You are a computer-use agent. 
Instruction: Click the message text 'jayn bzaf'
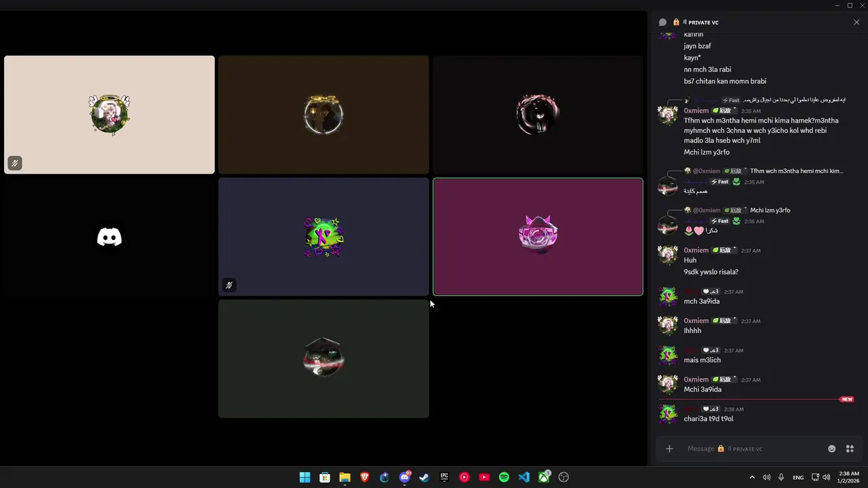(x=697, y=46)
